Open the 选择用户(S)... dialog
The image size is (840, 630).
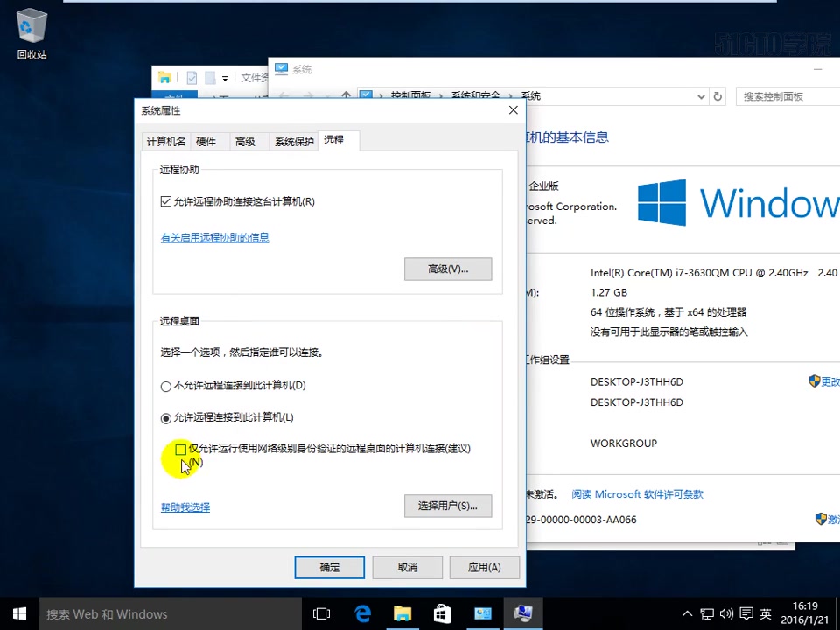[448, 506]
